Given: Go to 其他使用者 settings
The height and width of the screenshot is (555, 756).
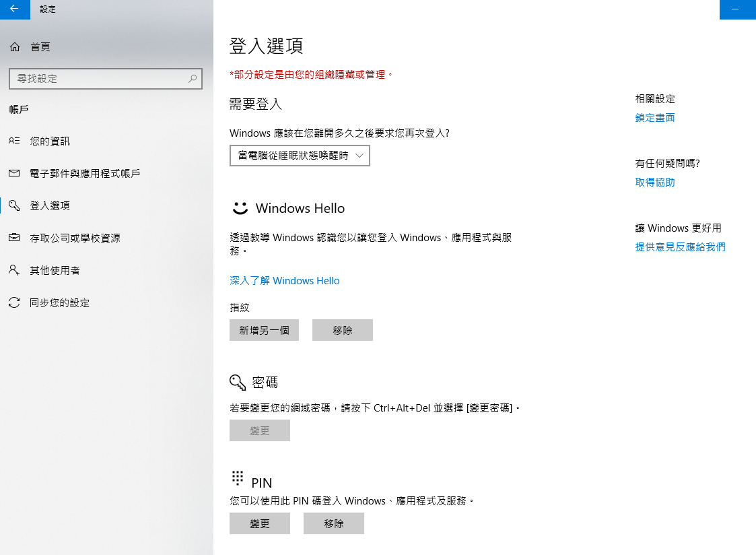Looking at the screenshot, I should tap(55, 270).
